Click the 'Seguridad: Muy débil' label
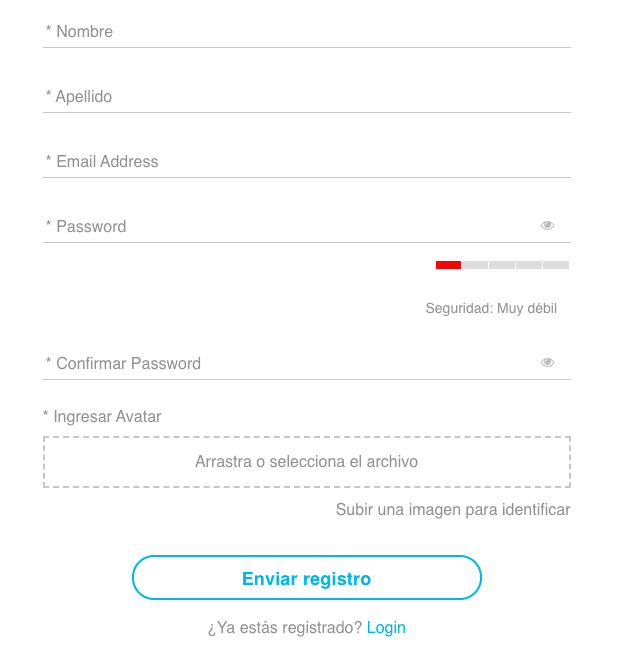The image size is (628, 651). pyautogui.click(x=491, y=308)
